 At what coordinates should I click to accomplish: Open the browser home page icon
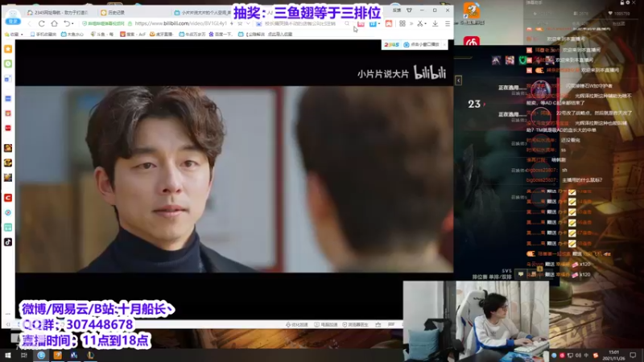54,23
